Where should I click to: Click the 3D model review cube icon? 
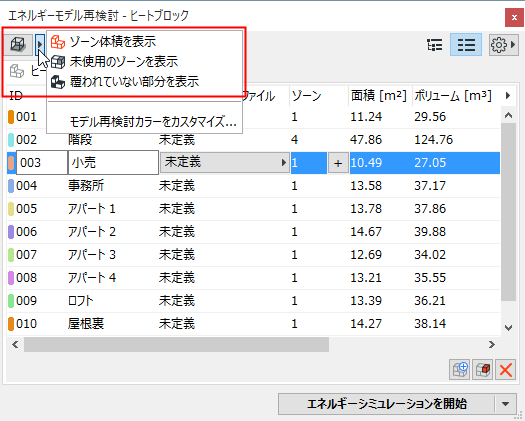click(x=18, y=44)
